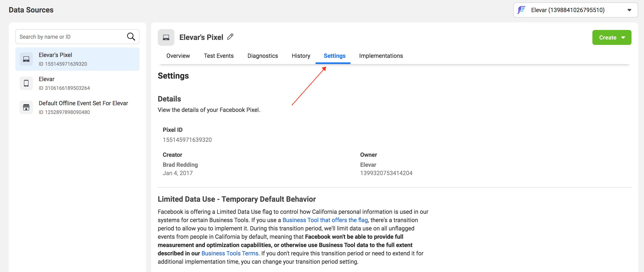Follow the Business Tool that offers the flag link
644x272 pixels.
(x=325, y=220)
